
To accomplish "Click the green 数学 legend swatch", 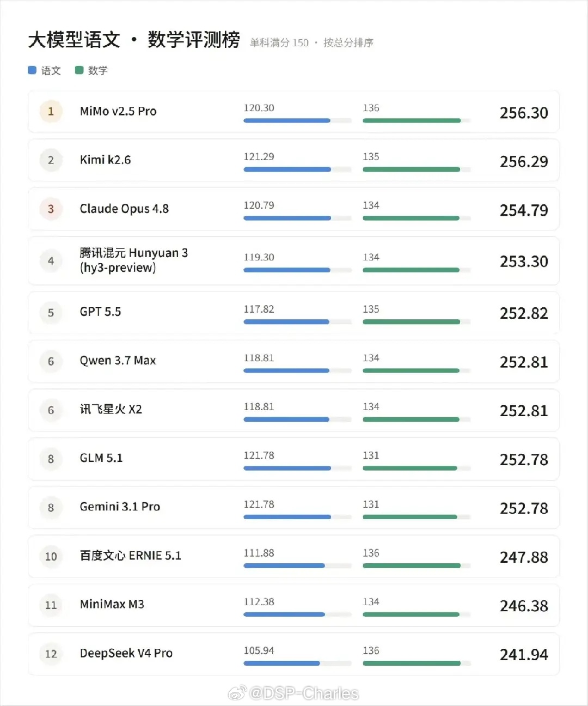I will point(79,70).
